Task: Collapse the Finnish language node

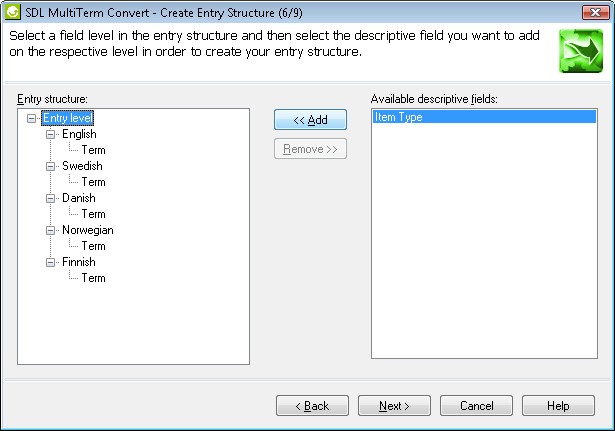Action: tap(50, 262)
